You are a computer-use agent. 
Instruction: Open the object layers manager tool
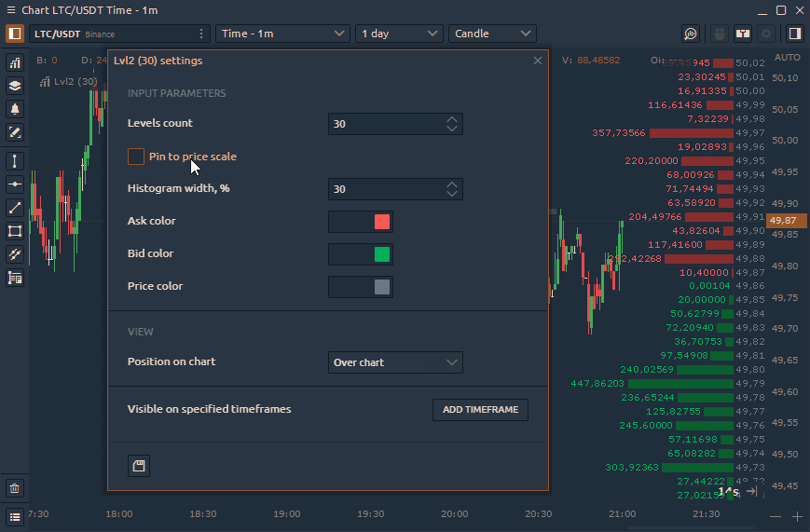[15, 86]
